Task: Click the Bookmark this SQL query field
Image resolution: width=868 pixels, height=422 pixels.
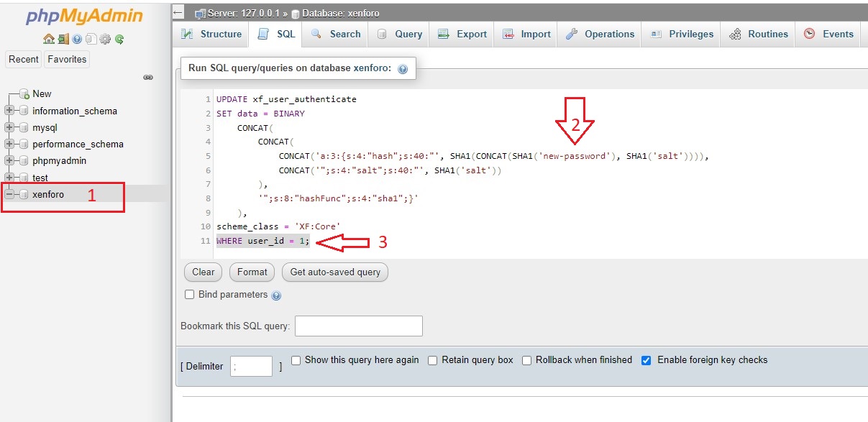Action: 359,326
